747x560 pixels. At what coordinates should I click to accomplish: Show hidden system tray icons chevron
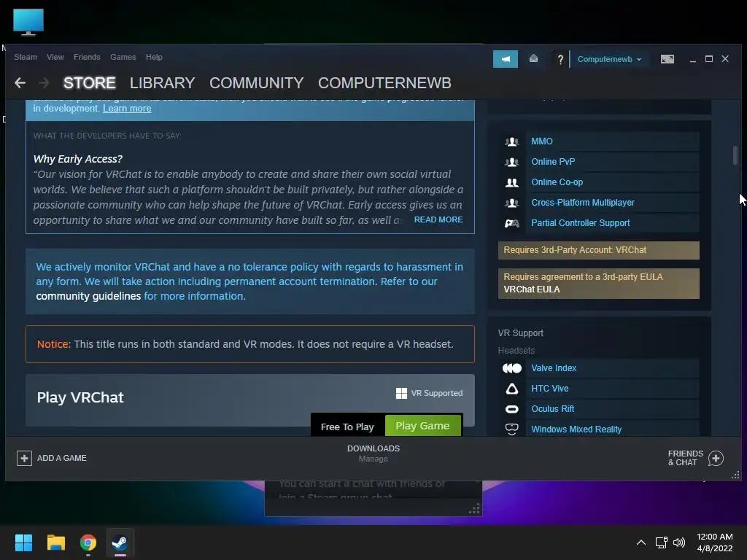tap(641, 542)
